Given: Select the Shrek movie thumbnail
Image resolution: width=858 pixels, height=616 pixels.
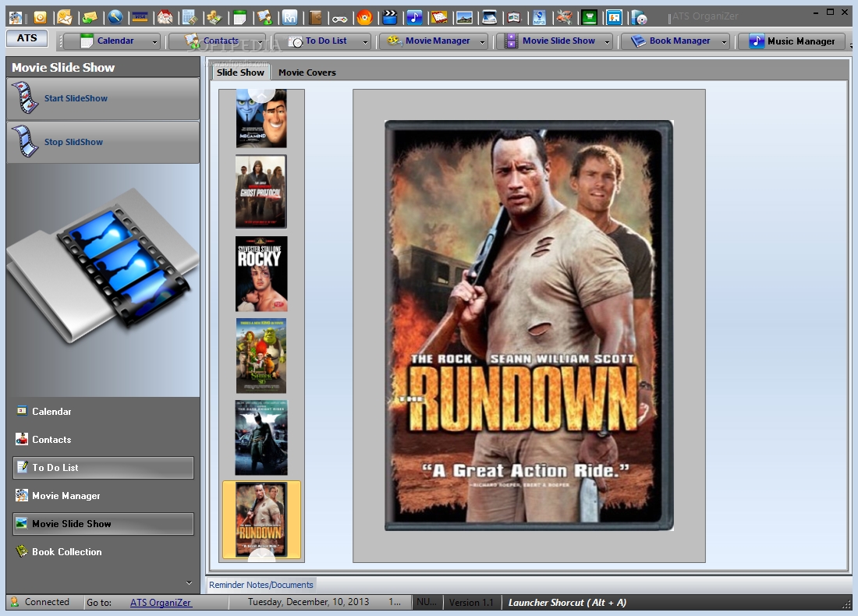Looking at the screenshot, I should point(261,356).
